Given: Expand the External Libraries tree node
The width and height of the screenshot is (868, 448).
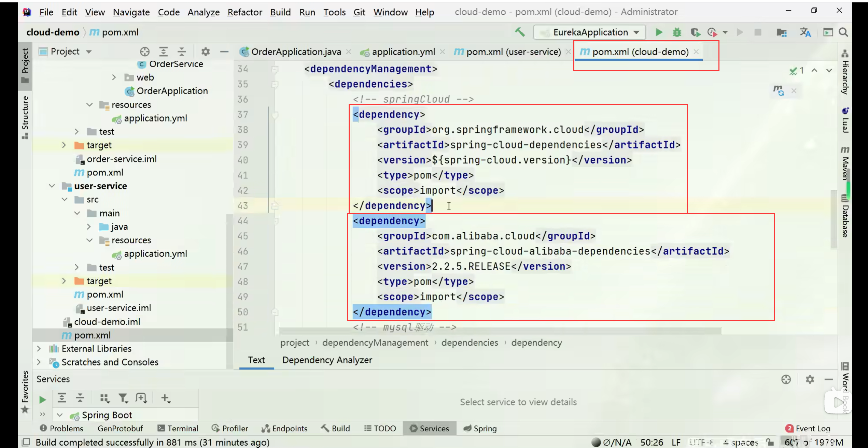Looking at the screenshot, I should 39,348.
